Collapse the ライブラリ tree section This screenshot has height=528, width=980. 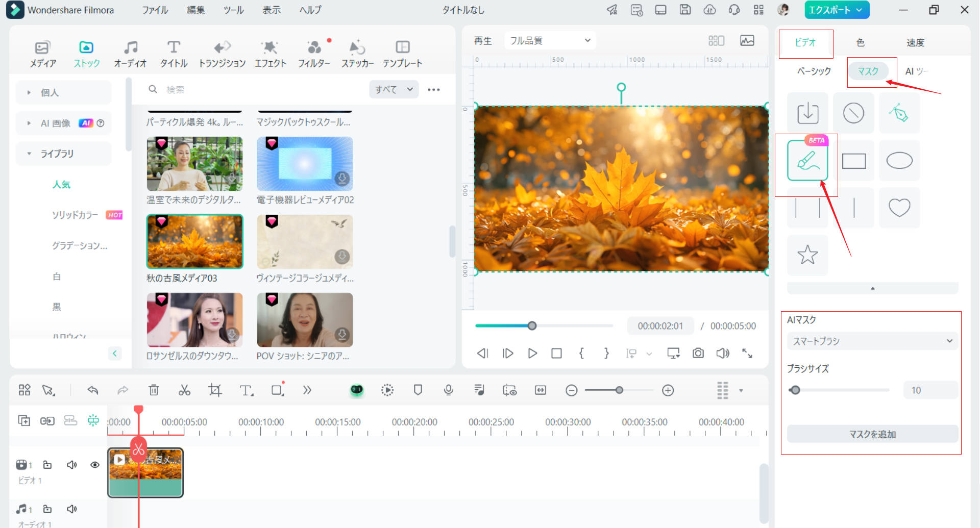29,154
